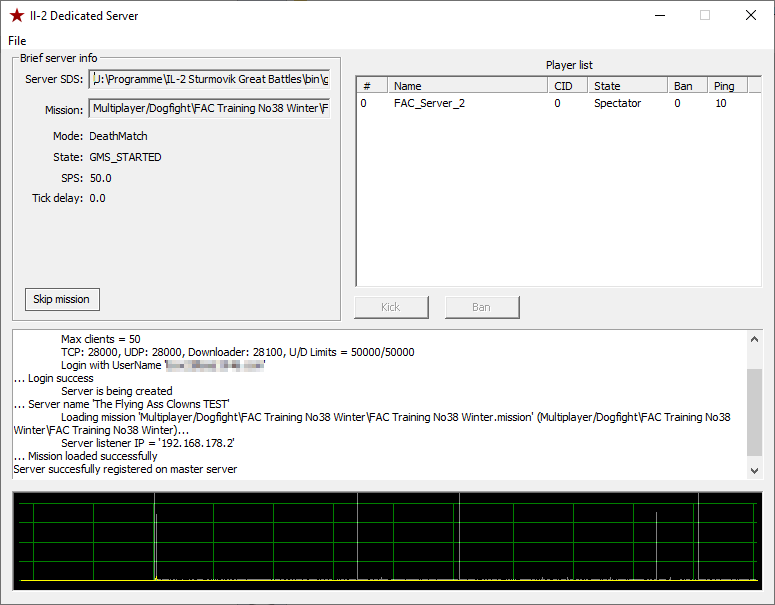Click the Server SDS path field
Image resolution: width=775 pixels, height=605 pixels.
coord(210,79)
